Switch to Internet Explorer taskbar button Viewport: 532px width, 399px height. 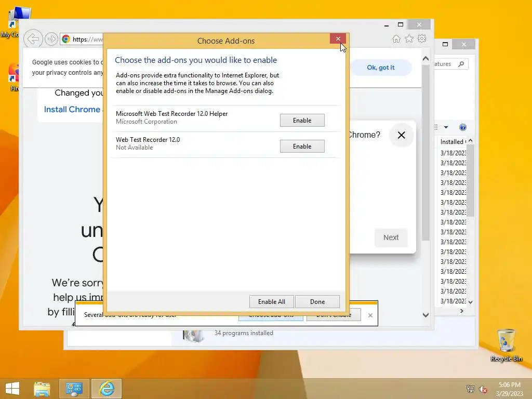pos(107,389)
